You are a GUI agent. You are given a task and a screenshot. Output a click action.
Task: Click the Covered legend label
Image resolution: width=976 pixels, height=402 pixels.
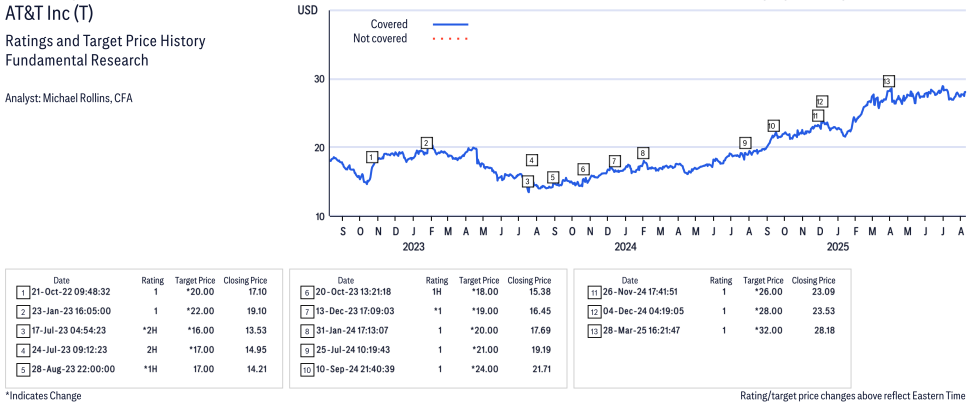389,24
